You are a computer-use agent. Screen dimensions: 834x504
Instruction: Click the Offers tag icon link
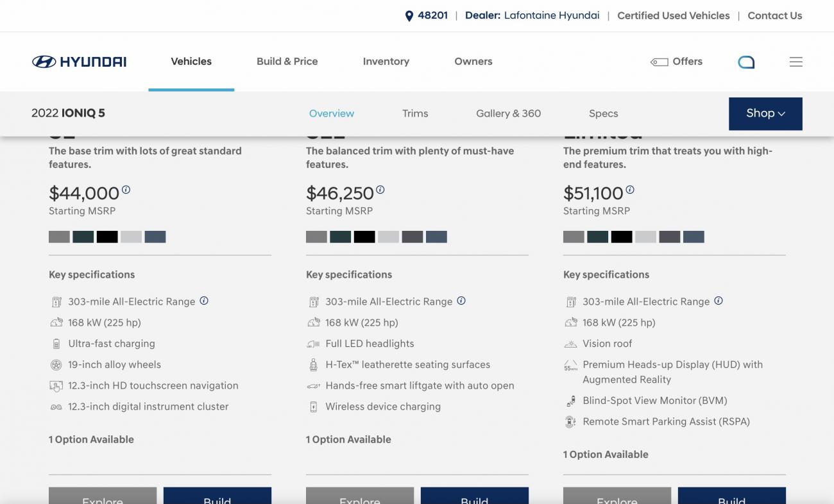(677, 62)
